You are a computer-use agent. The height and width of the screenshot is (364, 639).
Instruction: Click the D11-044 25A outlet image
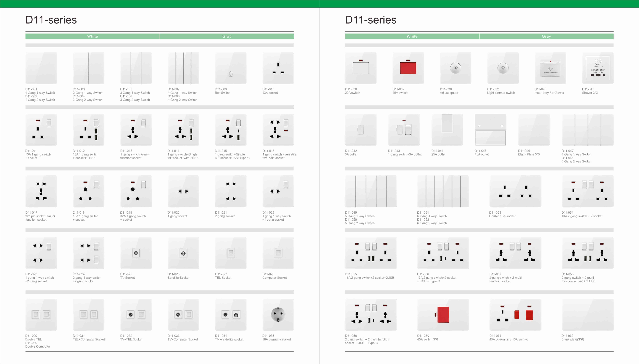(x=447, y=130)
